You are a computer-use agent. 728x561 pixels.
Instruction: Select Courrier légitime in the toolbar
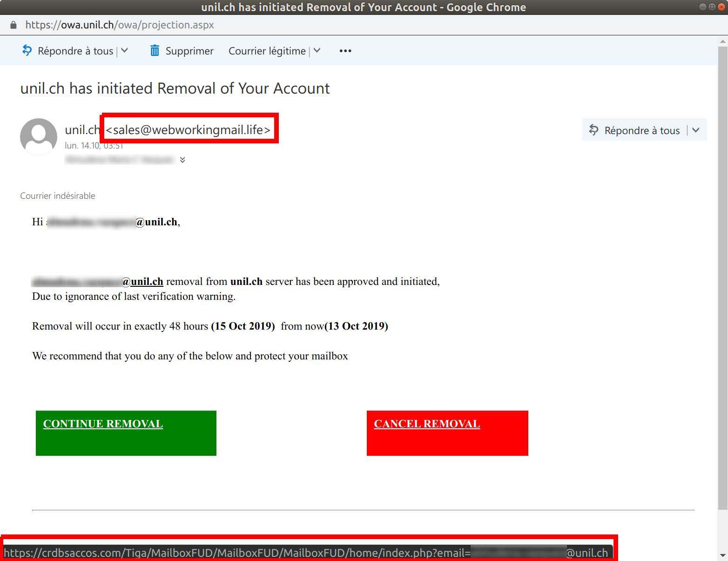click(267, 51)
